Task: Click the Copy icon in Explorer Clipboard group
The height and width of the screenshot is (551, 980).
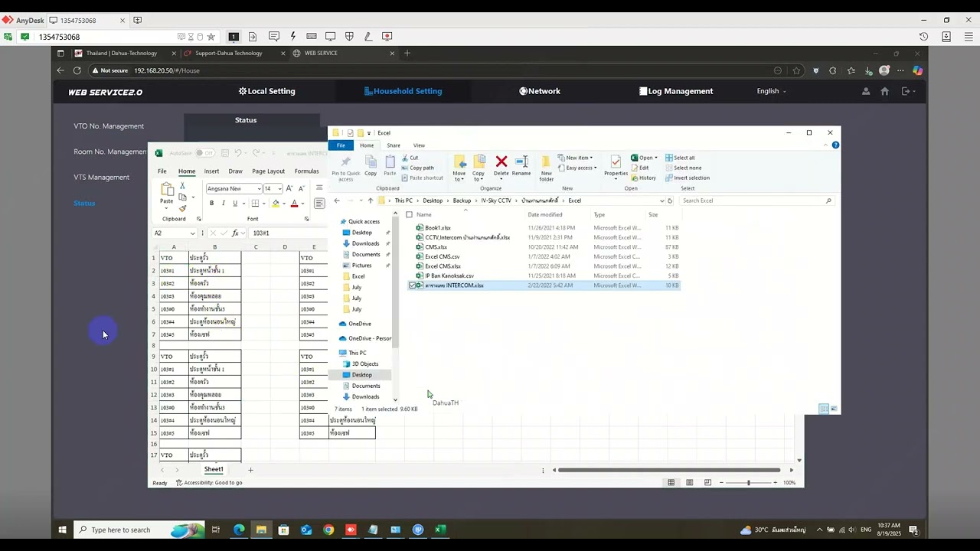Action: tap(371, 161)
